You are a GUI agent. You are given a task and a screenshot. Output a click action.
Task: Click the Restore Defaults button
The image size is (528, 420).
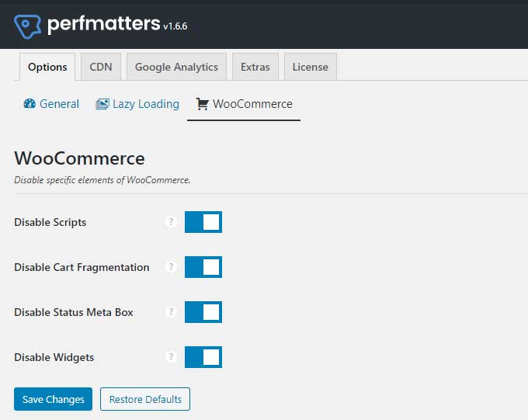(145, 399)
